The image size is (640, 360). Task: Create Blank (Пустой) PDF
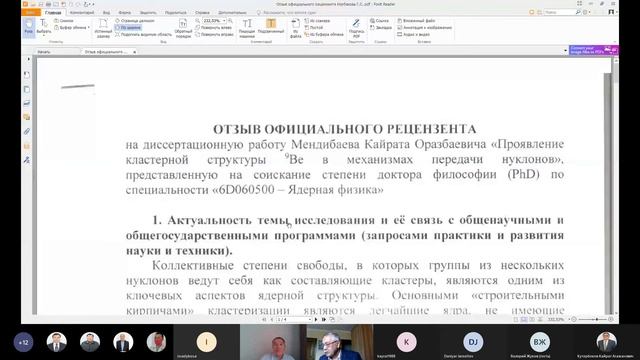[313, 27]
